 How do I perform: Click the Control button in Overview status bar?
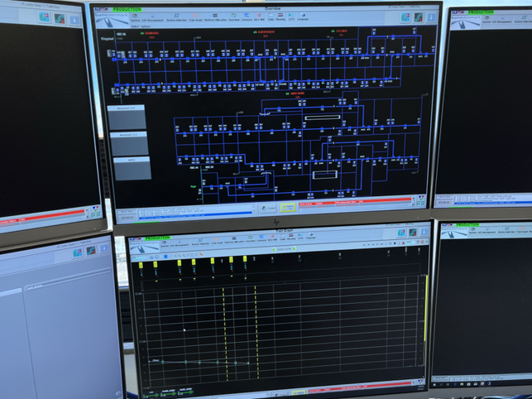coord(268,208)
